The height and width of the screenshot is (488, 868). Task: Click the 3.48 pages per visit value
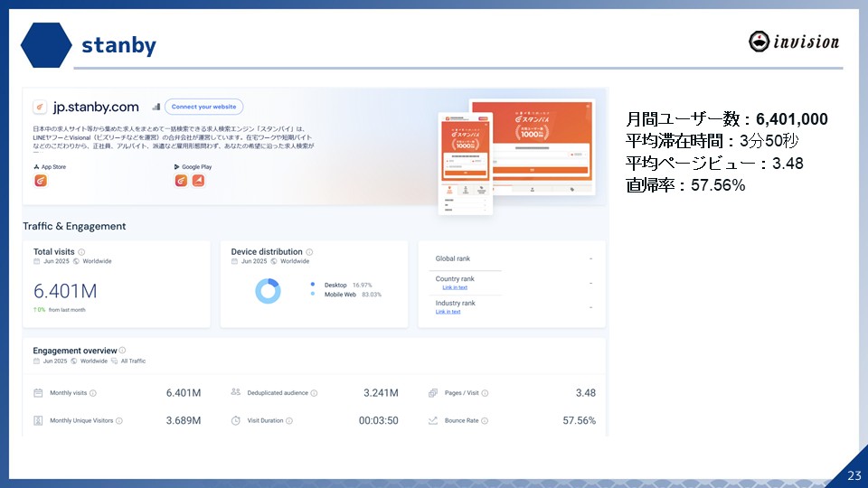click(586, 393)
